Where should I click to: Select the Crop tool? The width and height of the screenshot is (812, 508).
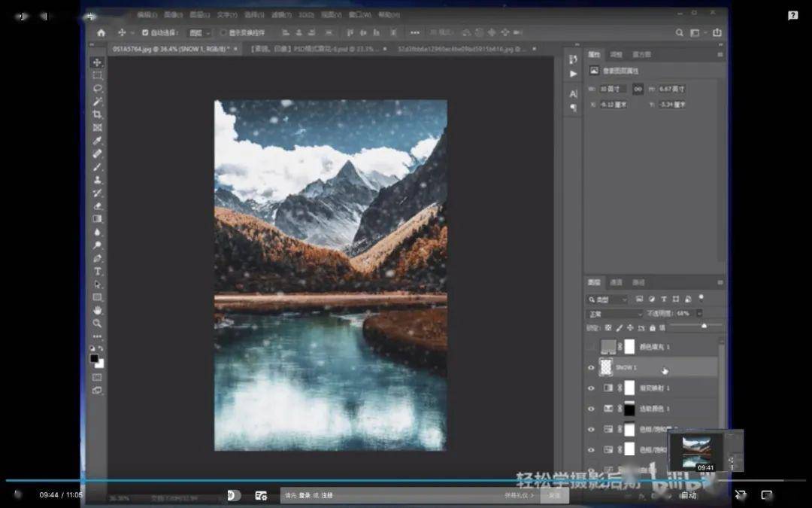tap(97, 114)
